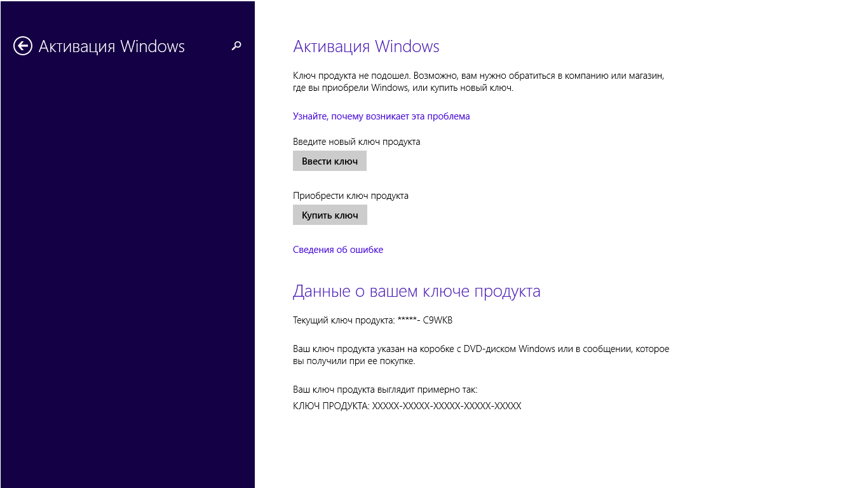Open "Узнайте, почему возникает эта проблема" link

coord(381,116)
